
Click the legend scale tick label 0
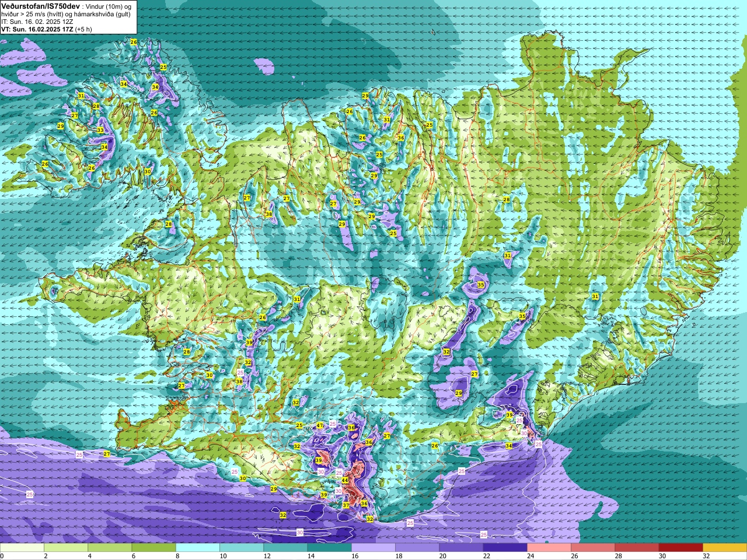2,556
